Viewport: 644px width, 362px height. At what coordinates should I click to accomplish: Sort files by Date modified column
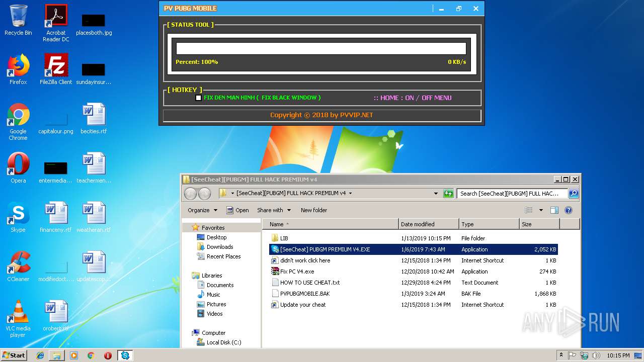coord(429,224)
